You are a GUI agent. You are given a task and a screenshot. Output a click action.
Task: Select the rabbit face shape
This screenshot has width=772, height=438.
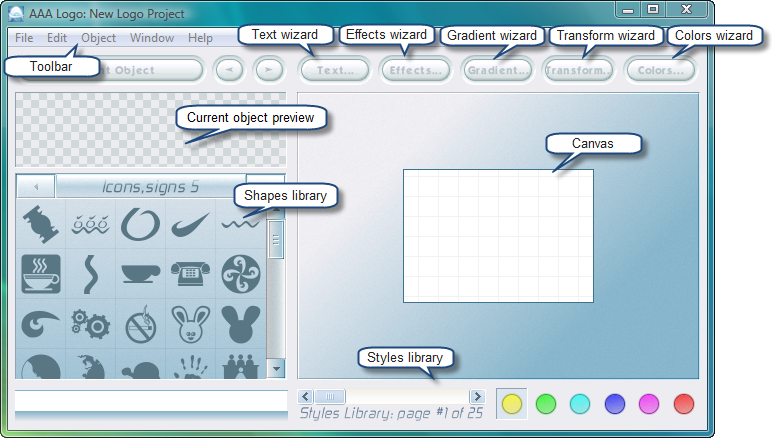191,324
